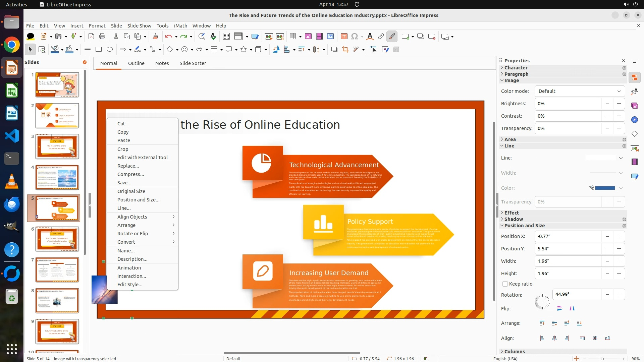The width and height of the screenshot is (644, 362).
Task: Click the Crop image tool icon
Action: pyautogui.click(x=345, y=50)
